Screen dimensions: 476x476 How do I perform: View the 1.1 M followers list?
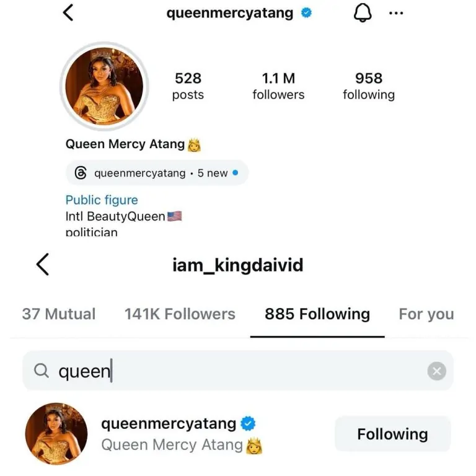click(278, 86)
